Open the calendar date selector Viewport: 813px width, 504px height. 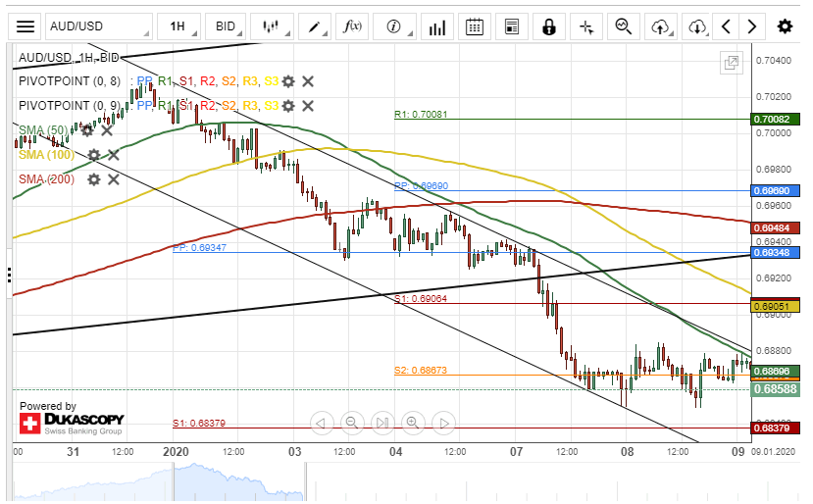point(475,26)
